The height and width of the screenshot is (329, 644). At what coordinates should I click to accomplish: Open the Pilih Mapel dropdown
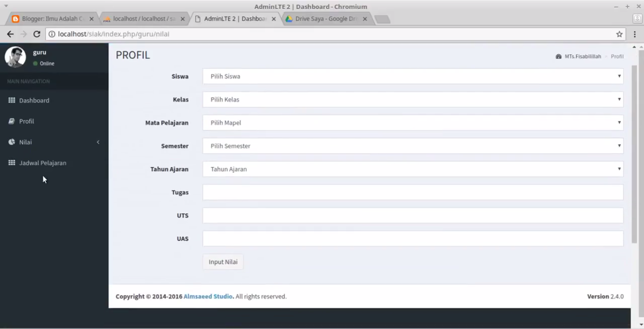[x=413, y=123]
